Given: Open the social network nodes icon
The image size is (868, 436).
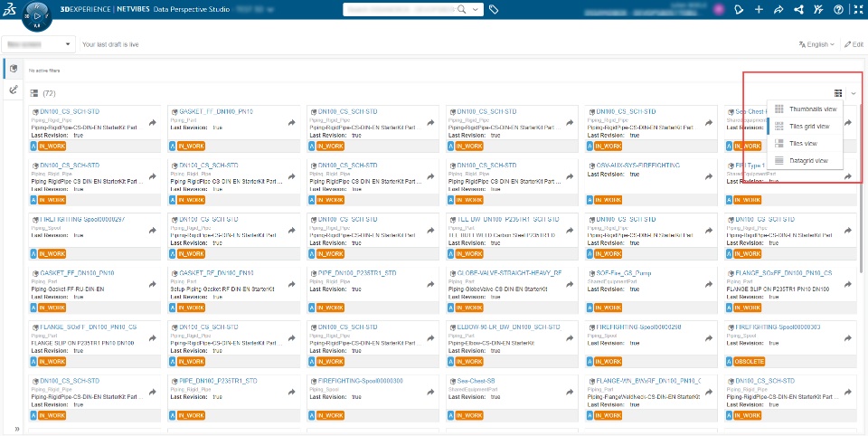Looking at the screenshot, I should point(798,9).
